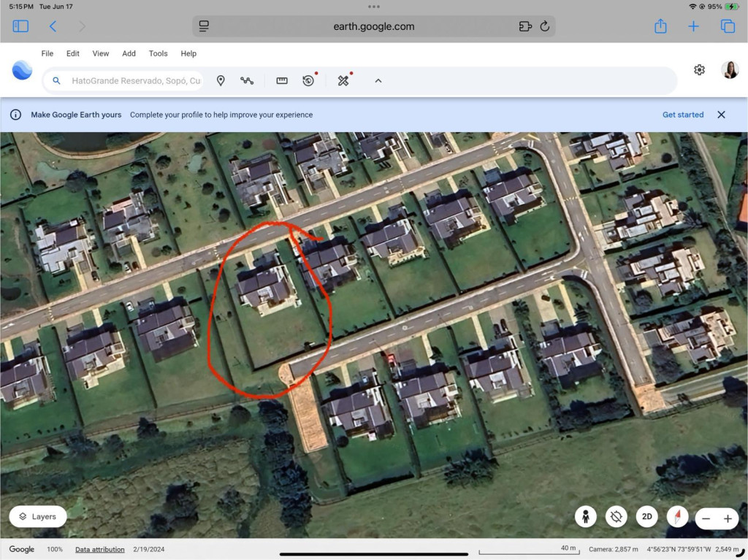Open the Data attribution link

point(99,550)
